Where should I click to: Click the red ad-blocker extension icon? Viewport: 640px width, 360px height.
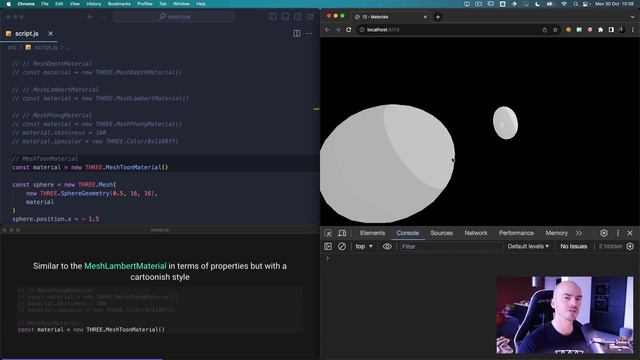pos(590,30)
